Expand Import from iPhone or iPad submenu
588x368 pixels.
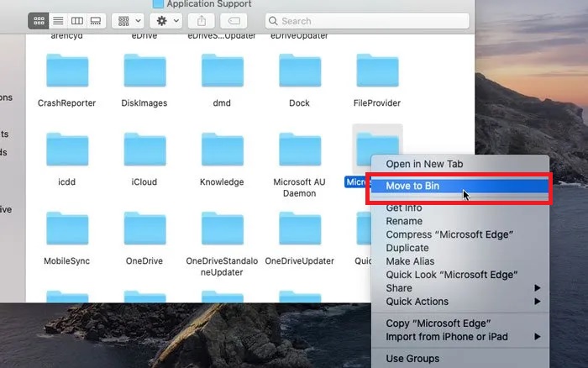click(x=460, y=337)
